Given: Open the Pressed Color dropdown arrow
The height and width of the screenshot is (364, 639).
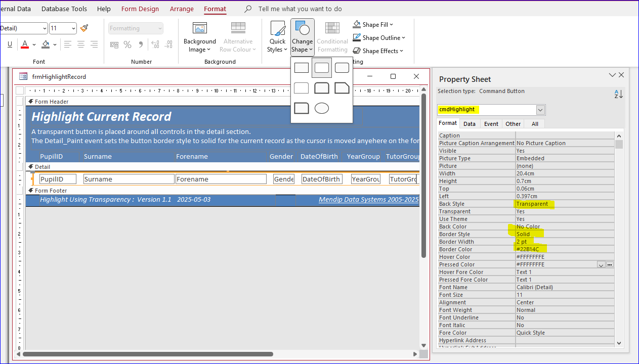Looking at the screenshot, I should pos(601,264).
